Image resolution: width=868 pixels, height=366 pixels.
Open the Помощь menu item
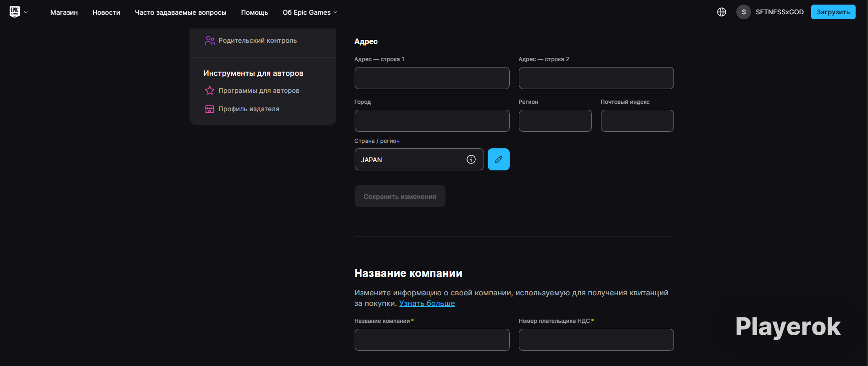255,12
